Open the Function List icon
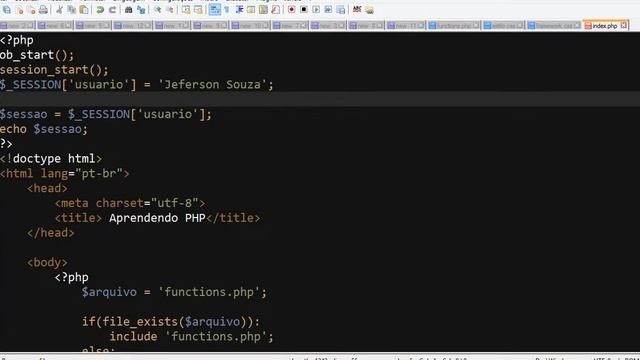This screenshot has width=640, height=360. tap(276, 10)
